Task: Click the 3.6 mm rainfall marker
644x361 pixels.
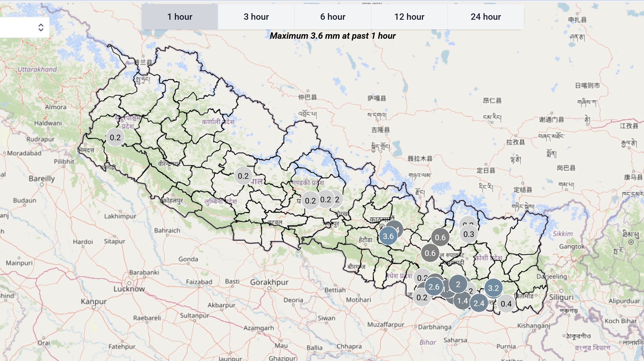Action: (x=388, y=236)
